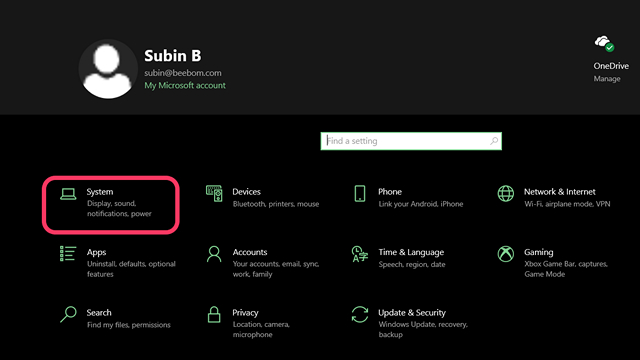This screenshot has height=360, width=640.
Task: Click the Update & Security refresh icon
Action: click(x=360, y=314)
